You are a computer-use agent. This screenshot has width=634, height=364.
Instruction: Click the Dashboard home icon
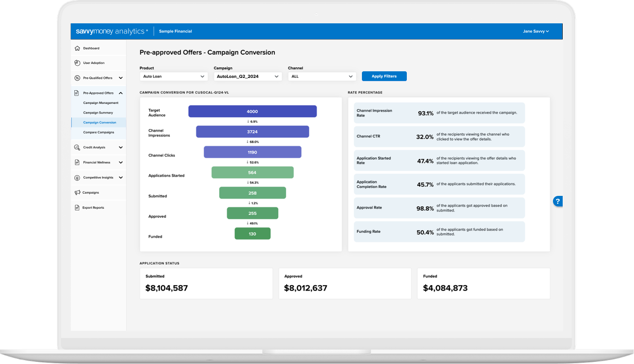point(77,48)
